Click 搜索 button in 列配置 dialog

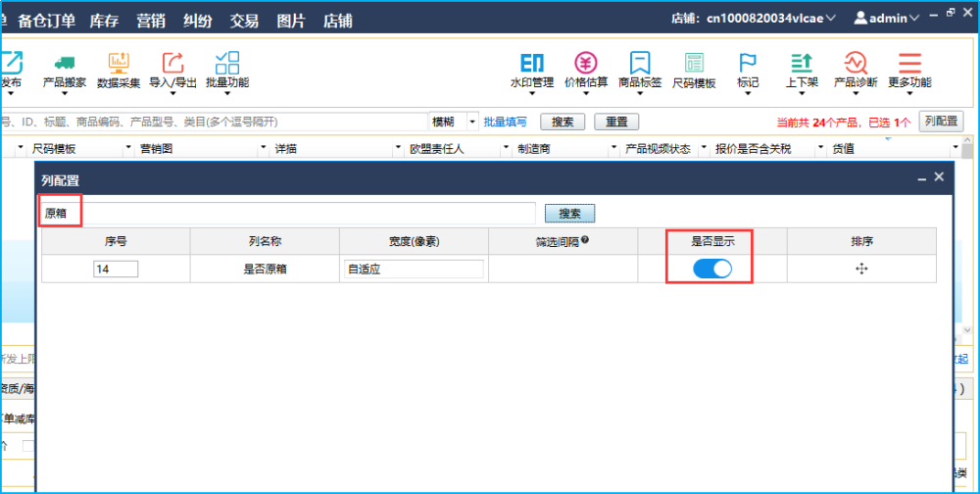point(569,214)
